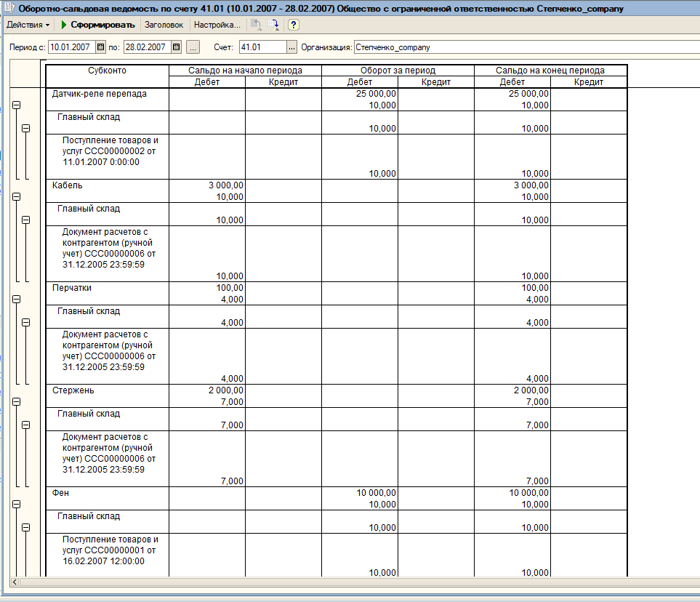Click the Дебет subheader under Оборот за период
This screenshot has height=602, width=700.
coord(359,82)
